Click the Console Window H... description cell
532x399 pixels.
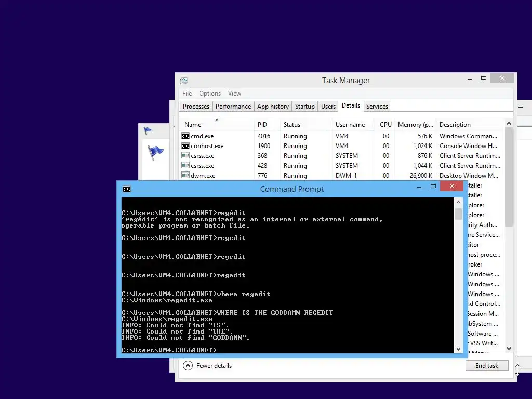(x=468, y=146)
